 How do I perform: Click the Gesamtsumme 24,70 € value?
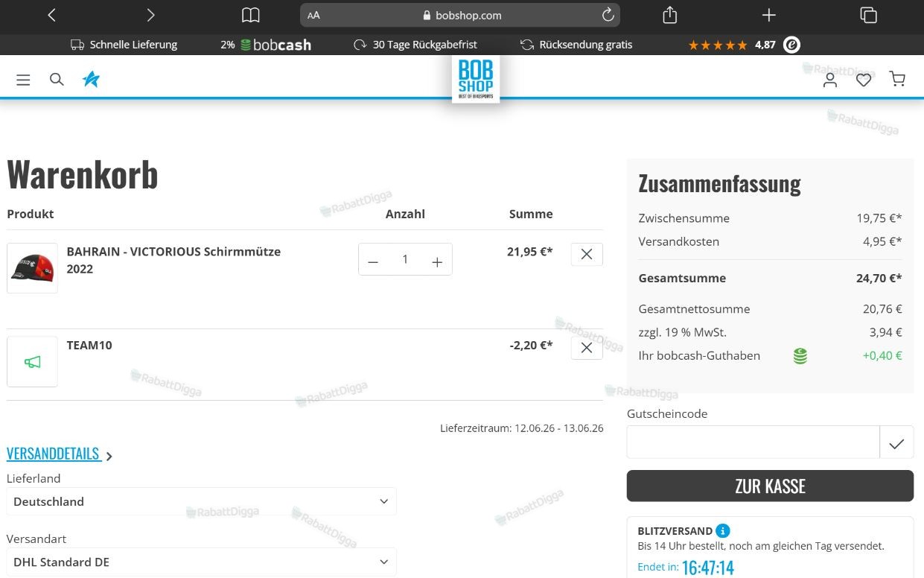click(x=879, y=278)
